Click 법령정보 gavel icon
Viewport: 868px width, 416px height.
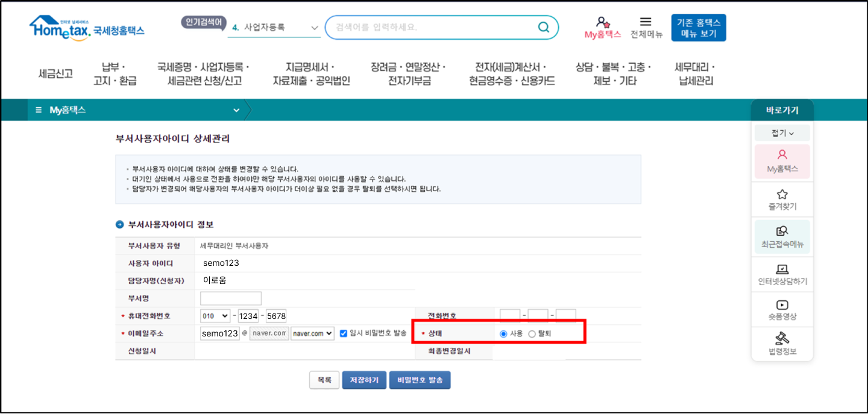tap(782, 338)
